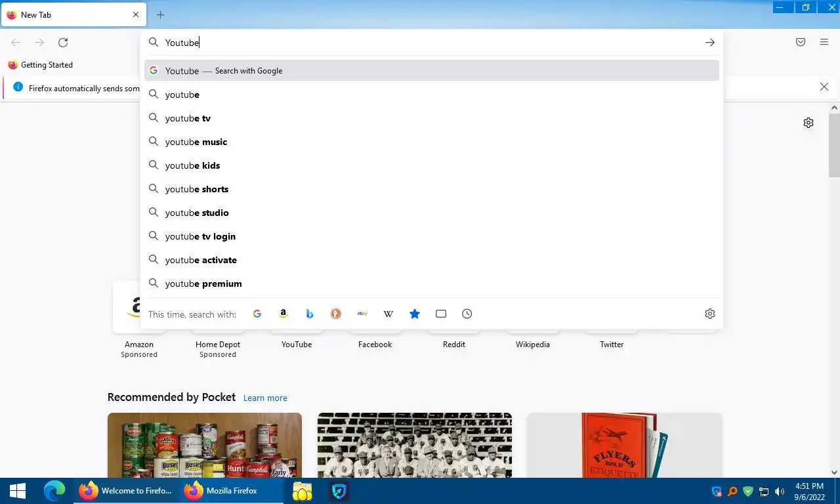This screenshot has height=504, width=840.
Task: Switch to 'Mozilla Firefox' taskbar window
Action: [230, 491]
